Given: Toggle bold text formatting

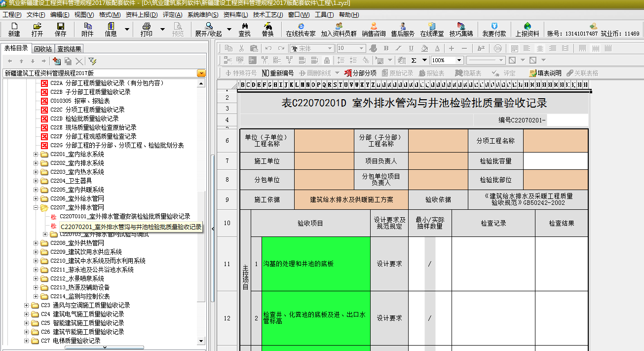Looking at the screenshot, I should 386,48.
